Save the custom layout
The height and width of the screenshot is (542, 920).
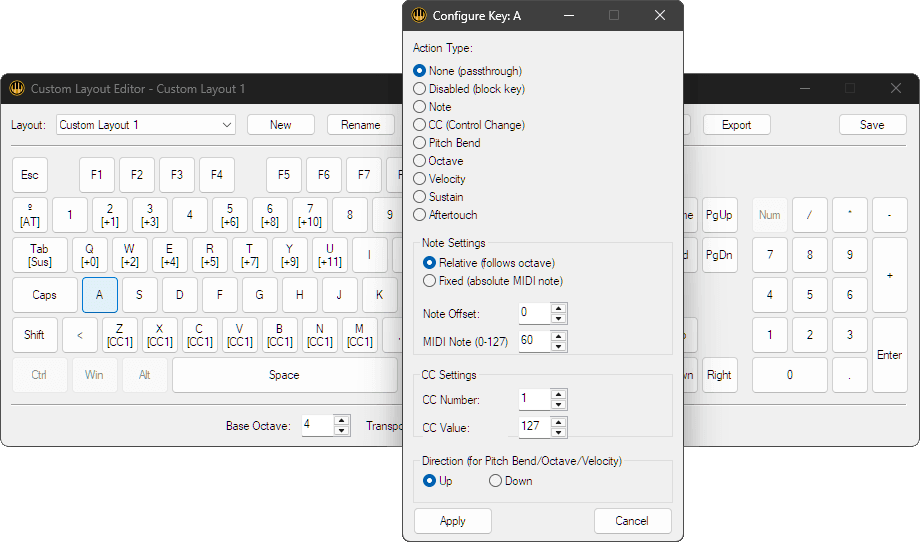[872, 125]
